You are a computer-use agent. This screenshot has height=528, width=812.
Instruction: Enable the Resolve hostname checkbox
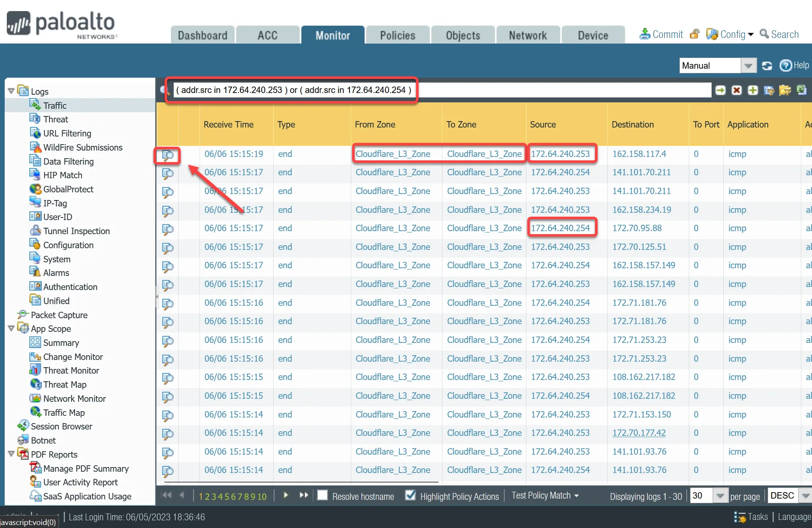click(x=323, y=496)
